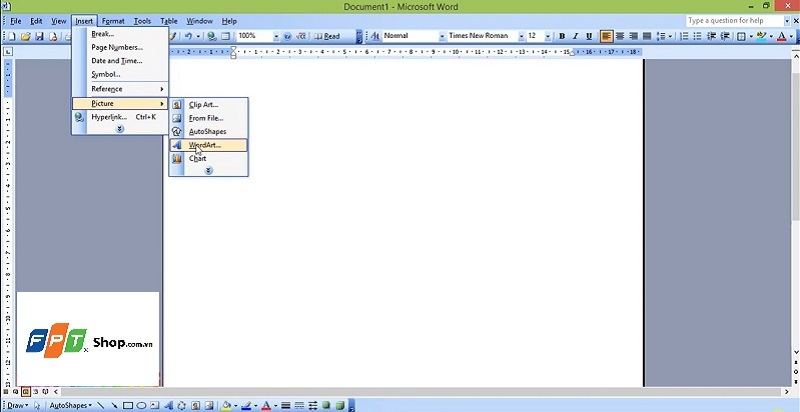Open the Times New Roman font dropdown
Image resolution: width=800 pixels, height=412 pixels.
pos(521,36)
